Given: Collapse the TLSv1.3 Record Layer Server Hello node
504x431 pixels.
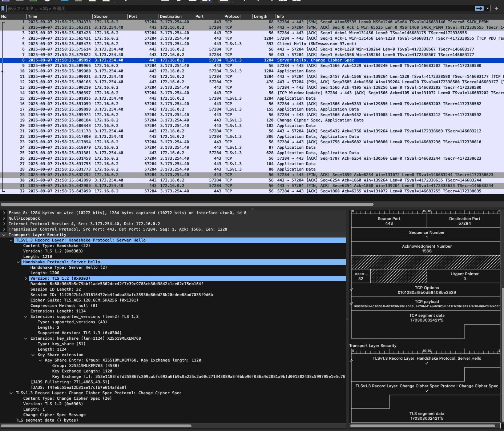Looking at the screenshot, I should click(11, 240).
